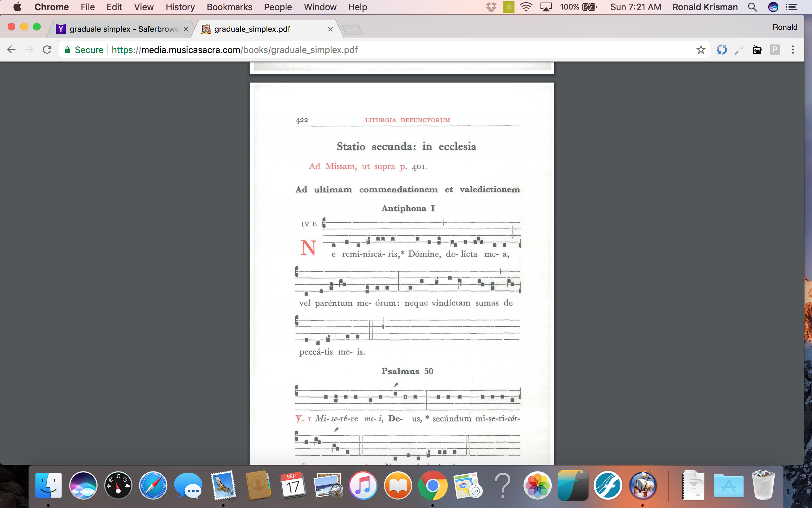Launch Siri from the Dock
The height and width of the screenshot is (508, 812).
click(83, 485)
